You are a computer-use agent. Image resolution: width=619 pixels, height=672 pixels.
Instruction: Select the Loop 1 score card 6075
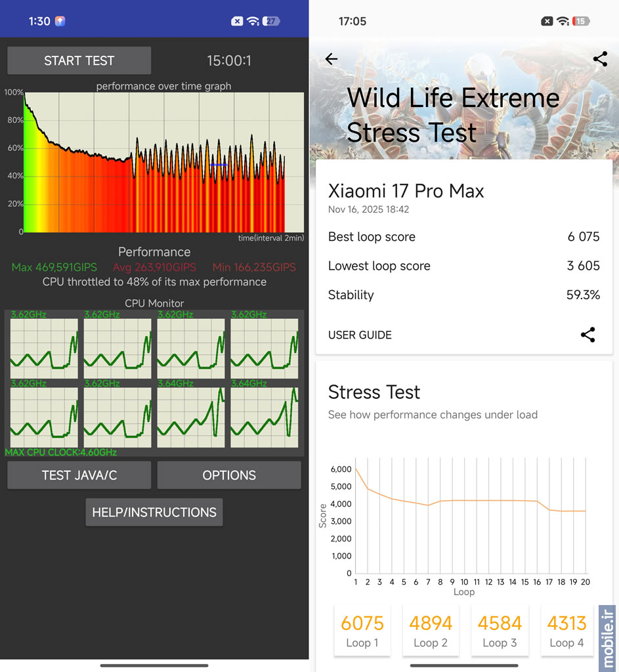(x=362, y=631)
